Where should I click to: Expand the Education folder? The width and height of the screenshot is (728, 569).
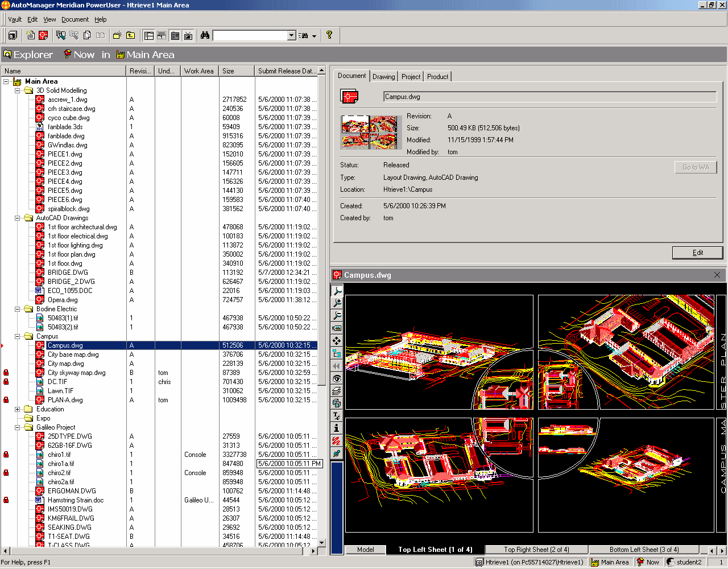(x=17, y=409)
